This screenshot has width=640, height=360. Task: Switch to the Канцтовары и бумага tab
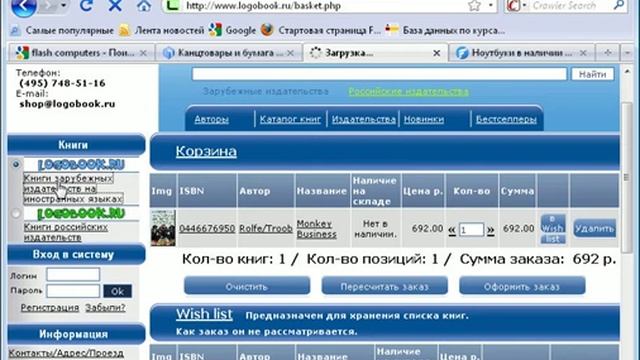point(224,53)
